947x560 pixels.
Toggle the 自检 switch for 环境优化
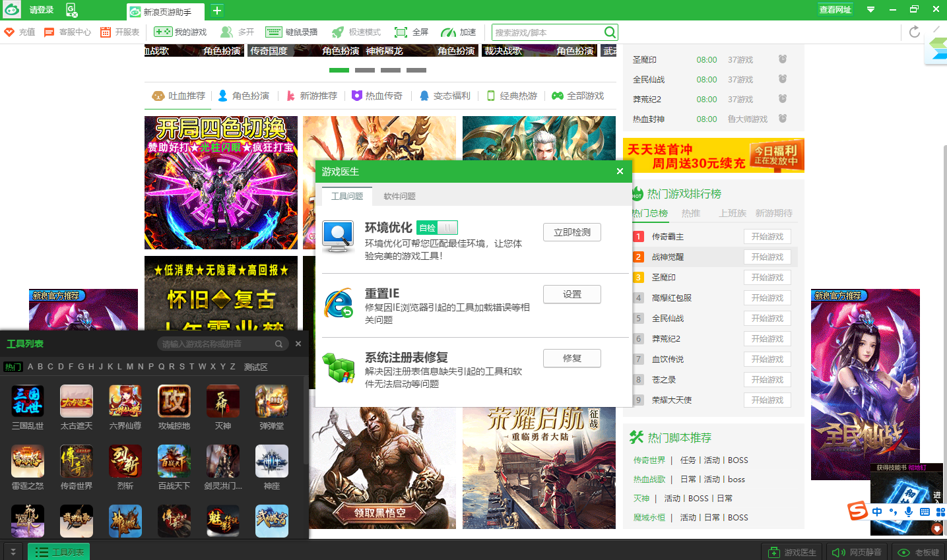447,228
